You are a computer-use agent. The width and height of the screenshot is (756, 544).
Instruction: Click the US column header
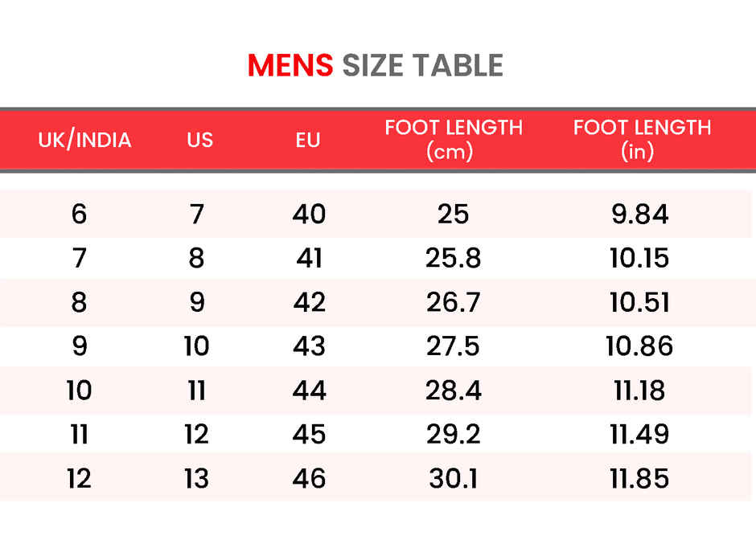tap(199, 140)
